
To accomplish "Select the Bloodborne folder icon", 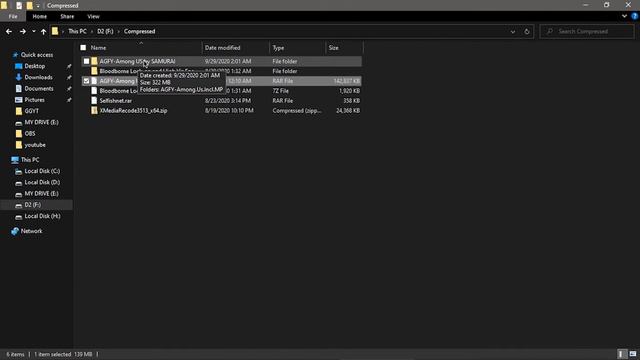I will point(94,71).
